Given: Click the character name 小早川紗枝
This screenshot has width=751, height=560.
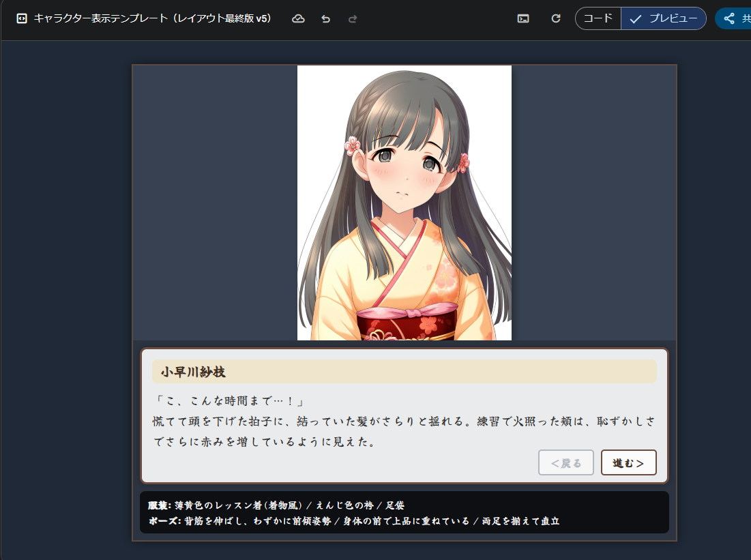Looking at the screenshot, I should pos(193,372).
